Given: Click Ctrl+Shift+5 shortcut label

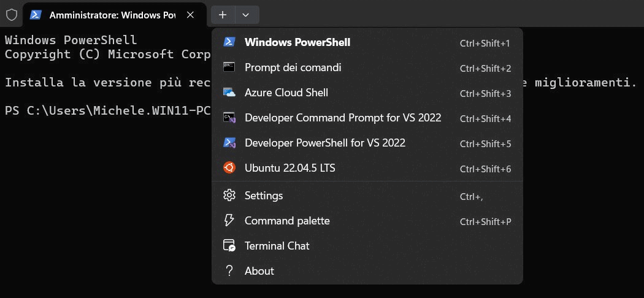Looking at the screenshot, I should click(486, 144).
